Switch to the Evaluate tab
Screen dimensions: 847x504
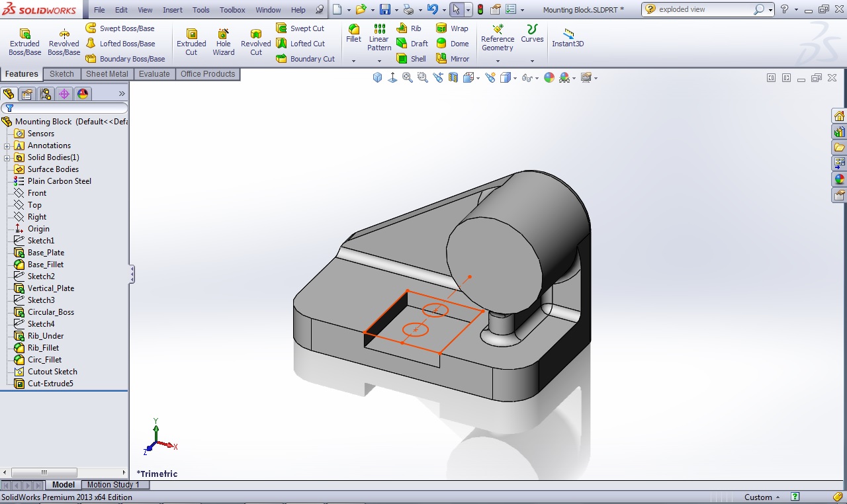pos(154,74)
